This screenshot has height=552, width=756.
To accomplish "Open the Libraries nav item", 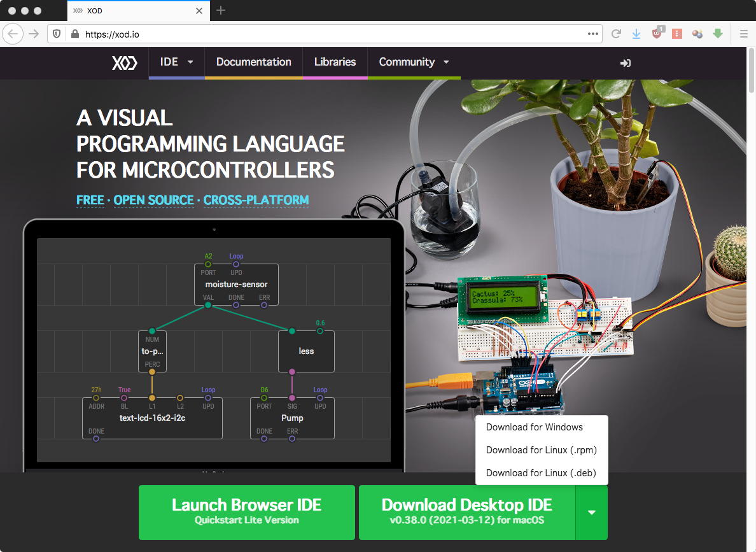I will [x=335, y=62].
